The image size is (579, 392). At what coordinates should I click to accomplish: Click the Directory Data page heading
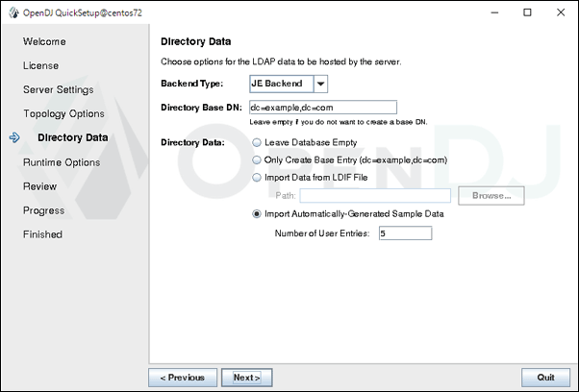pos(195,41)
